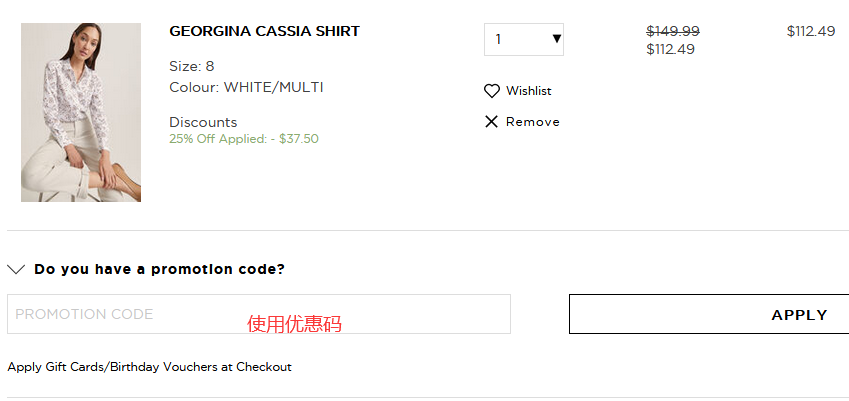Click the 'Do you have a promotion code?' heading
This screenshot has height=401, width=849.
tap(159, 269)
